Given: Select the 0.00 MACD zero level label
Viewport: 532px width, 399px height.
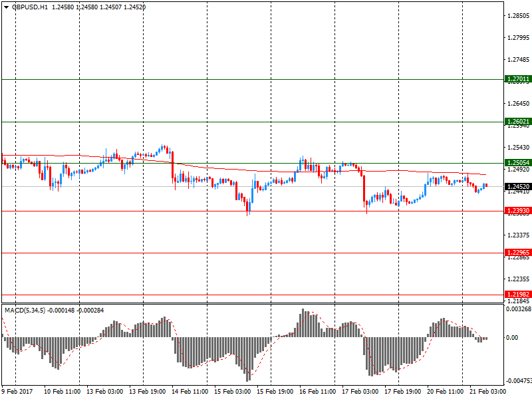Looking at the screenshot, I should pos(512,338).
